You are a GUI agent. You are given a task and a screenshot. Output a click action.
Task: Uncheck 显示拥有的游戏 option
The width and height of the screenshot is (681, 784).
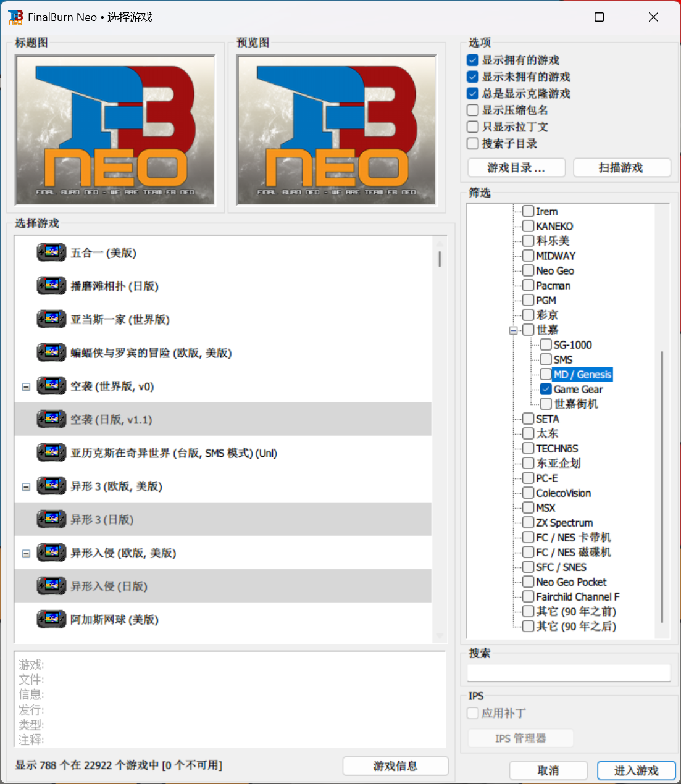(x=473, y=60)
